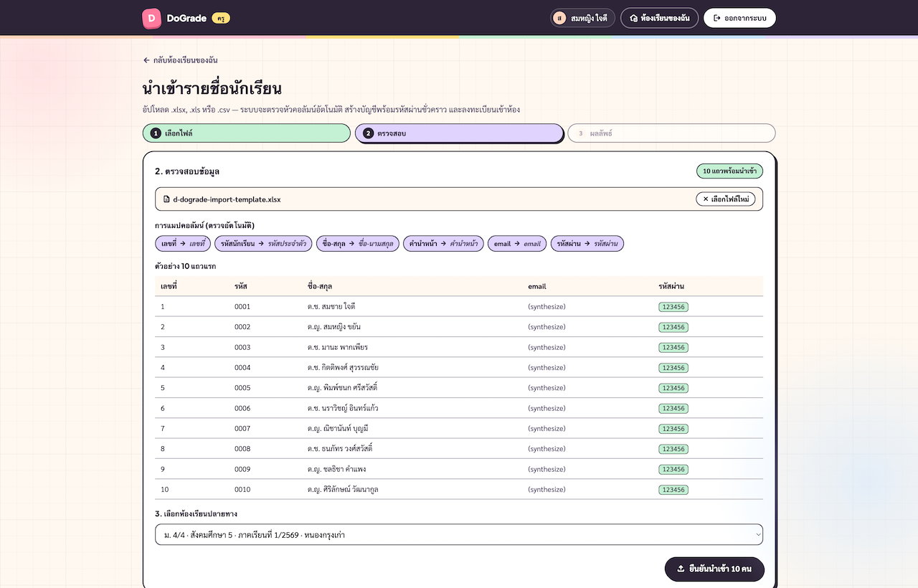Click student code 0010
918x588 pixels.
coord(242,490)
